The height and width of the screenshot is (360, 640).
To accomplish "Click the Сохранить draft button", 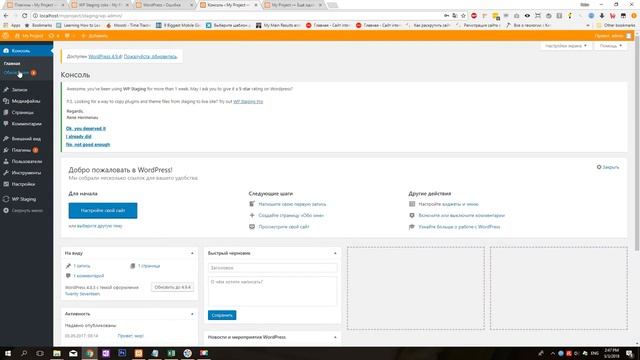I will (x=222, y=315).
